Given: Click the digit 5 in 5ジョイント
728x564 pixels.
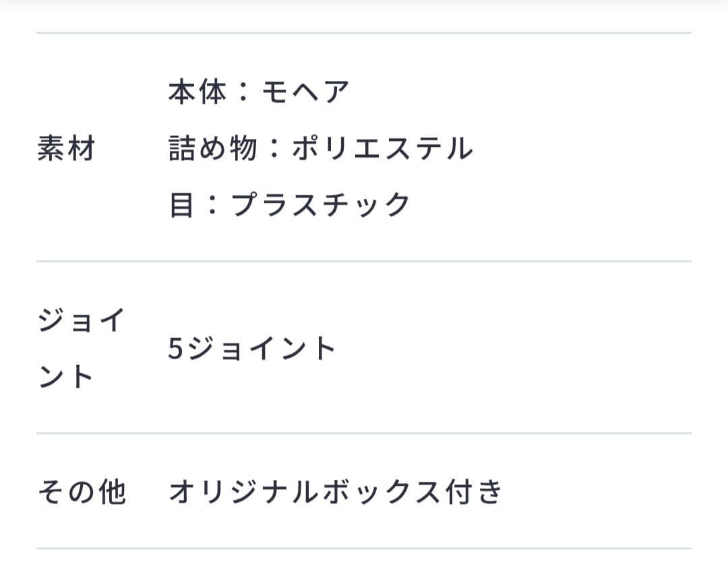Looking at the screenshot, I should [175, 350].
